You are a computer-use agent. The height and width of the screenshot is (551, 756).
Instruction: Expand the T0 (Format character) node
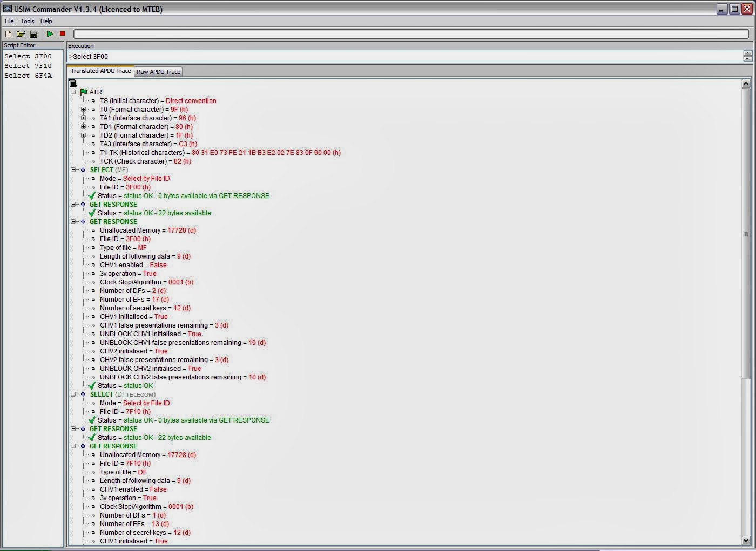pyautogui.click(x=84, y=110)
